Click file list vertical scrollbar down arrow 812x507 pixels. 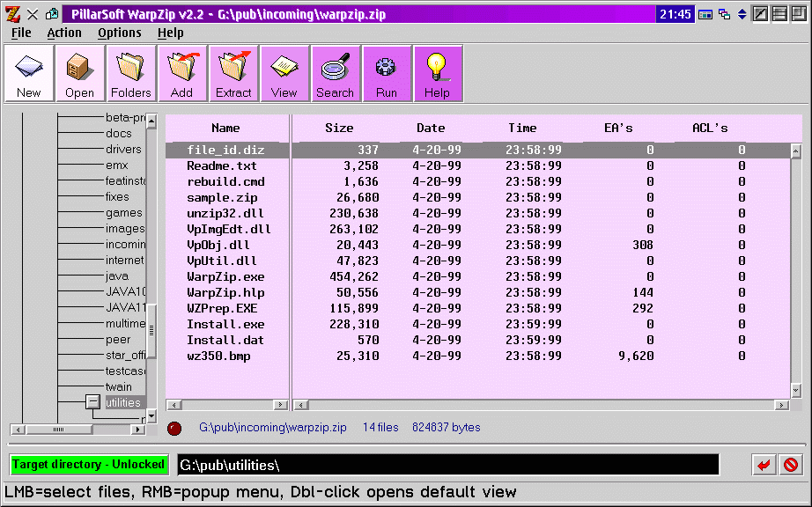(x=796, y=391)
